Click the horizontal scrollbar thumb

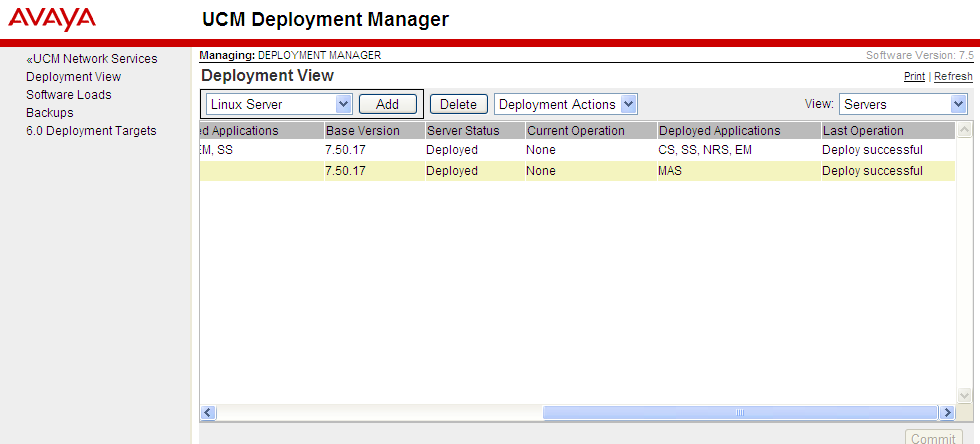pyautogui.click(x=741, y=413)
